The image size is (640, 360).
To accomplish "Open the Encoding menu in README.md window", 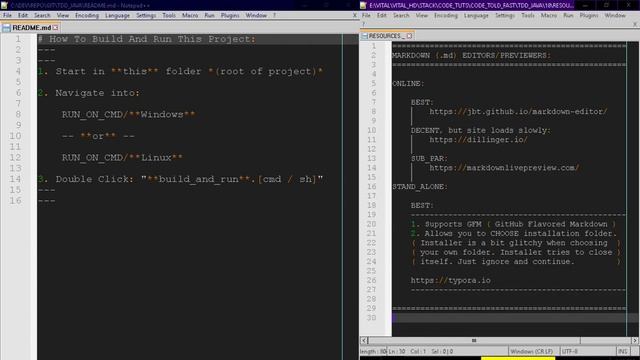I will point(87,15).
